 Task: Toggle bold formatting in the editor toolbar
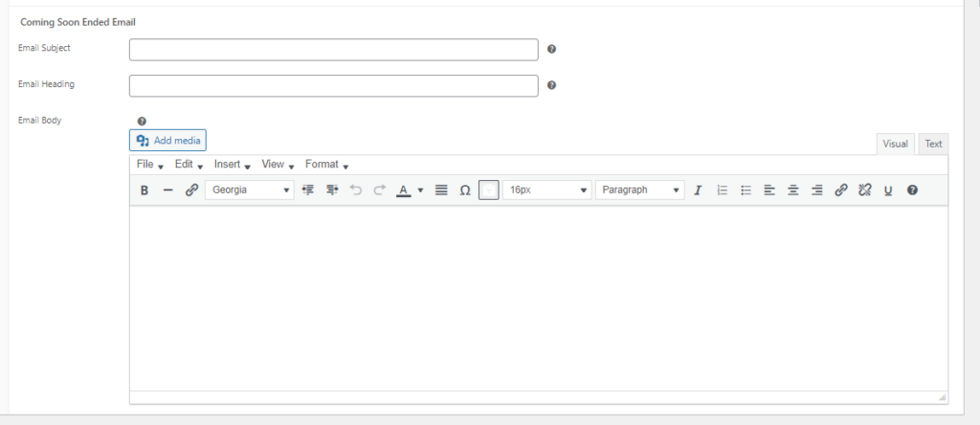145,190
